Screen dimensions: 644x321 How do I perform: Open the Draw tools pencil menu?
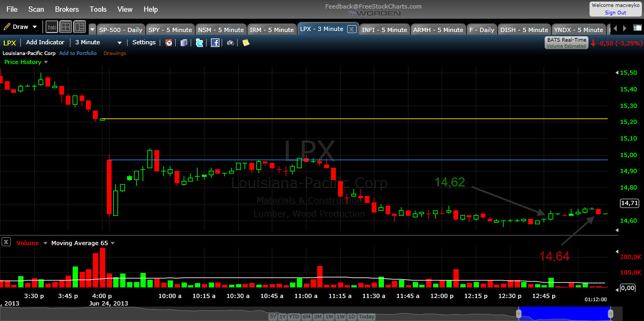(x=20, y=27)
